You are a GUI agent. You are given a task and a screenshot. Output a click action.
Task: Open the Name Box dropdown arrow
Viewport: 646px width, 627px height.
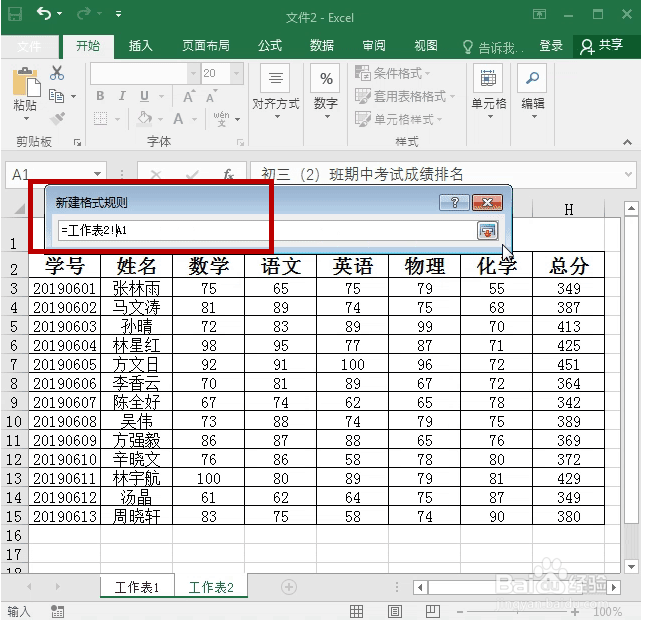click(x=97, y=174)
